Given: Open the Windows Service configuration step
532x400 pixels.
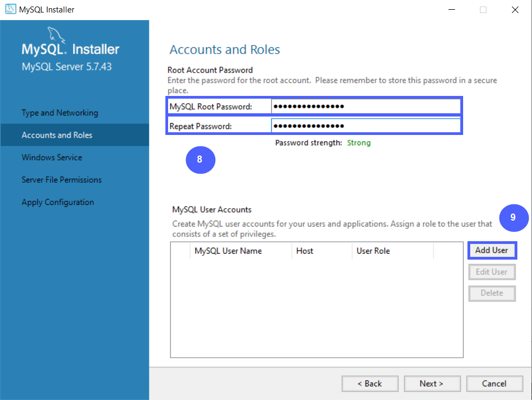Looking at the screenshot, I should 52,157.
